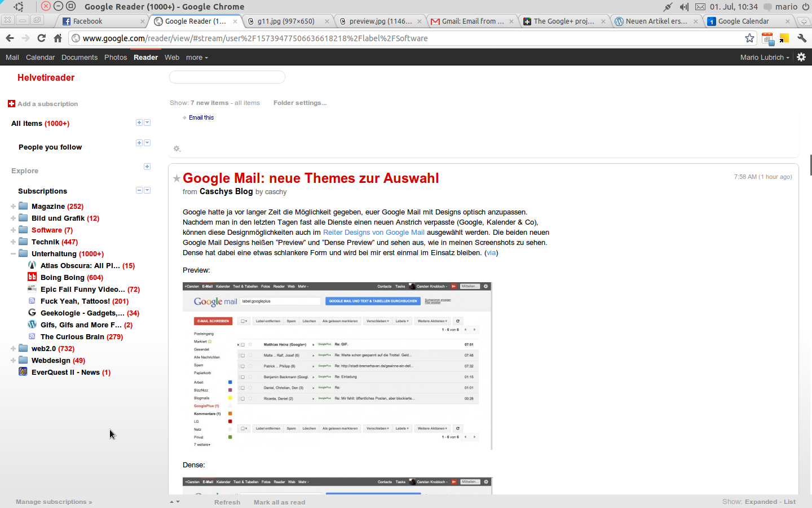Open the Chrome home page icon

(x=58, y=38)
